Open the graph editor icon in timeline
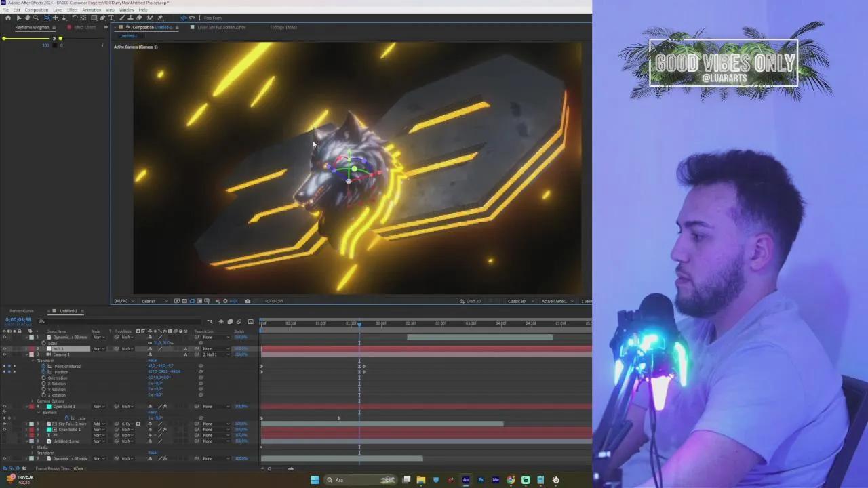Screen dimensions: 868x488 click(x=250, y=322)
